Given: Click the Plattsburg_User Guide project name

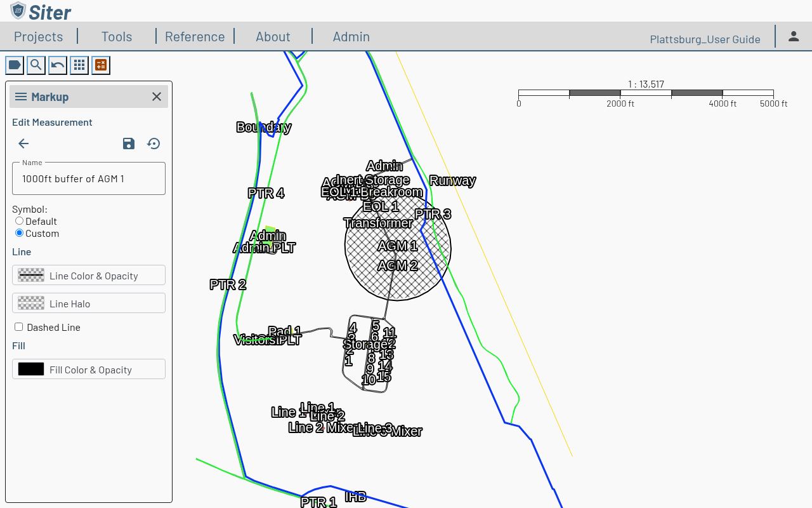Looking at the screenshot, I should (705, 39).
